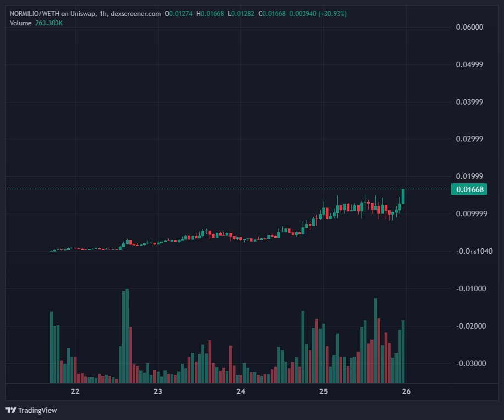Click the high value H0.01668
This screenshot has width=504, height=420.
pos(210,14)
